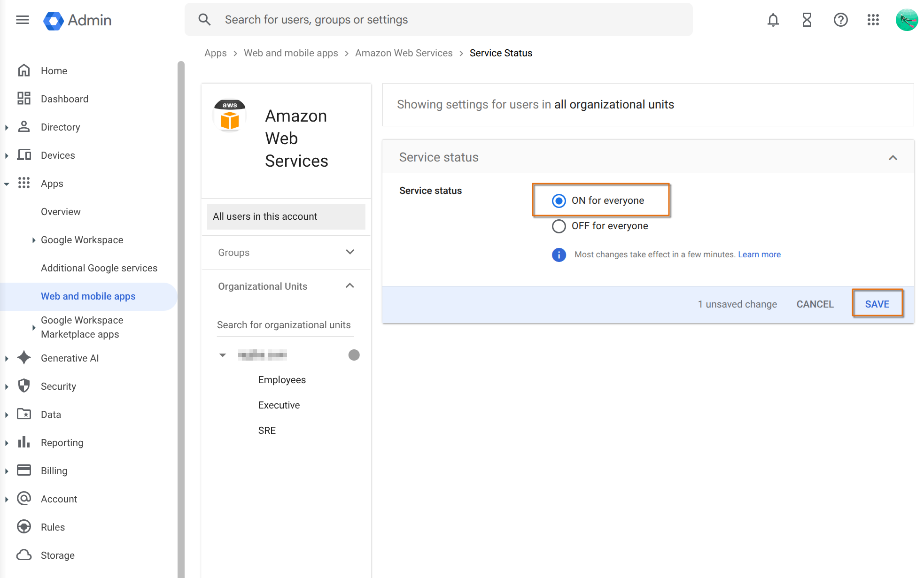This screenshot has height=578, width=924.
Task: Collapse the root organizational unit tree arrow
Action: [223, 355]
